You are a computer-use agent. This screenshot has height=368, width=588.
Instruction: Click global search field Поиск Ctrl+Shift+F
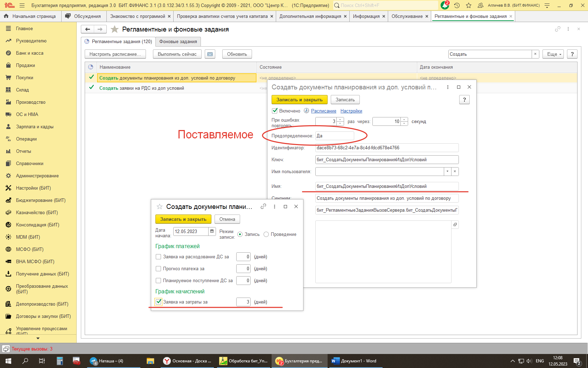[x=385, y=5]
